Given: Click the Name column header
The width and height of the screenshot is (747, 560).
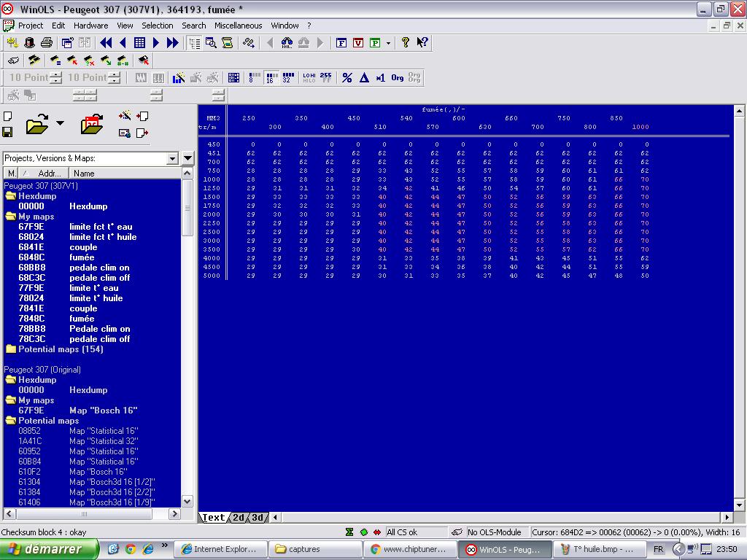Looking at the screenshot, I should pyautogui.click(x=84, y=174).
